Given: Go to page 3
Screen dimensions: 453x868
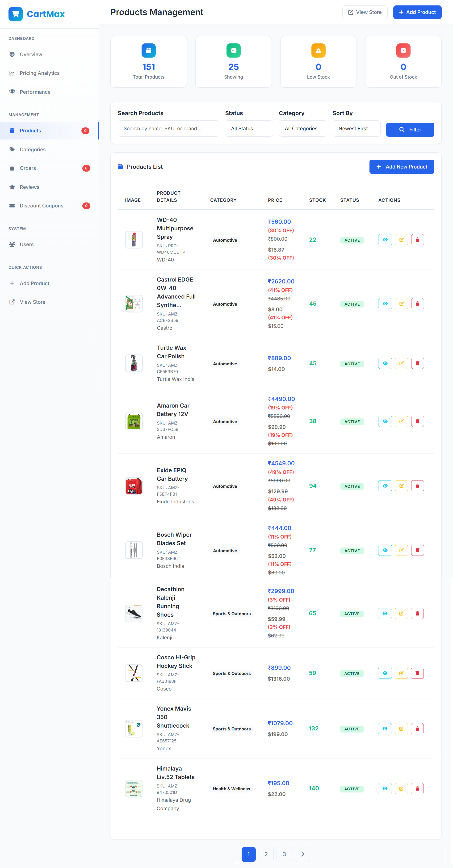Looking at the screenshot, I should point(284,854).
